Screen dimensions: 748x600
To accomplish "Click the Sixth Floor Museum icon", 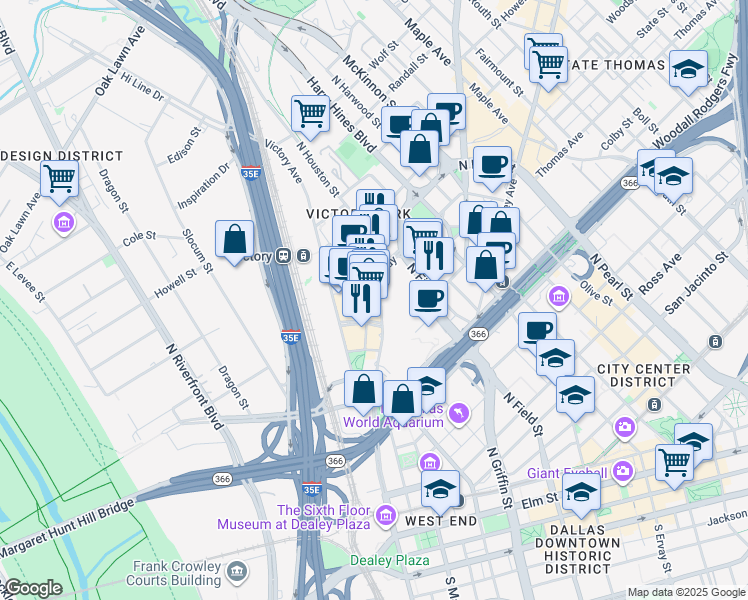I will click(386, 516).
